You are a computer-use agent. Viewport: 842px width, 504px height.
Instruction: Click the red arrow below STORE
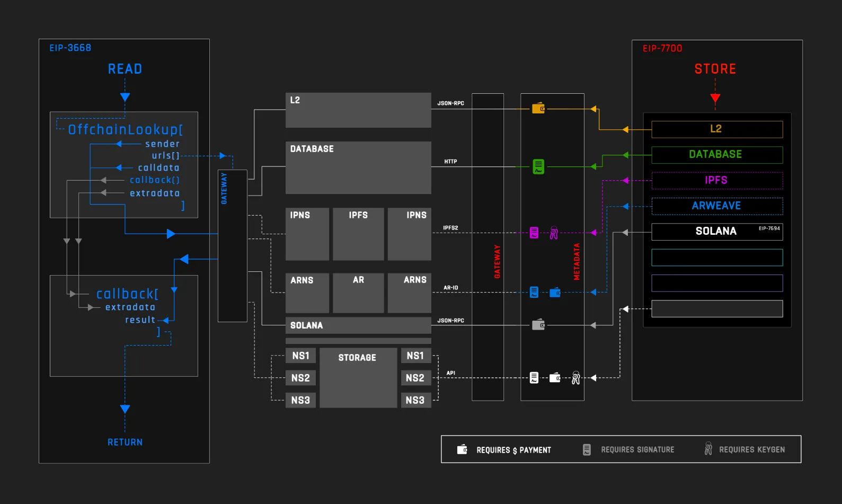715,98
